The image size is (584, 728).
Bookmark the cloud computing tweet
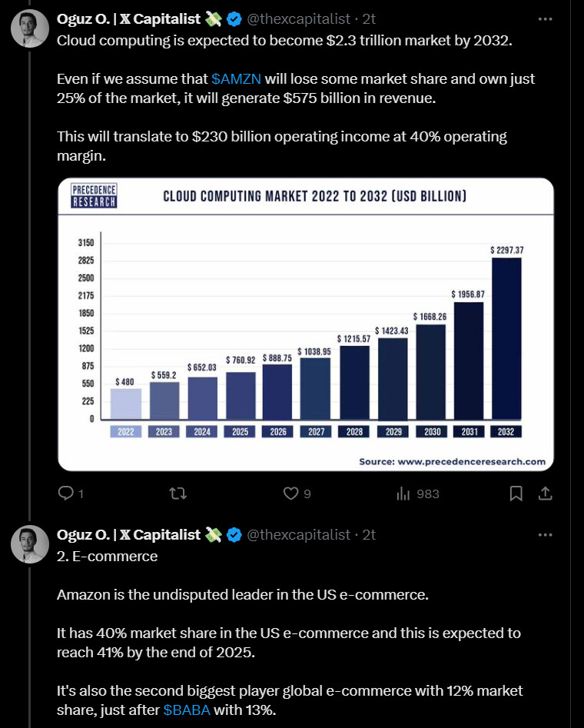point(516,494)
